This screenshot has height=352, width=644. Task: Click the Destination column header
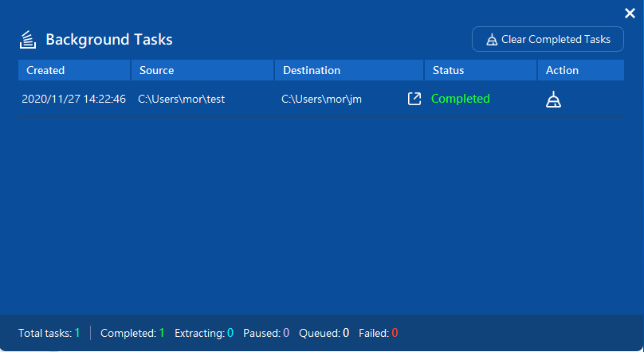click(348, 70)
